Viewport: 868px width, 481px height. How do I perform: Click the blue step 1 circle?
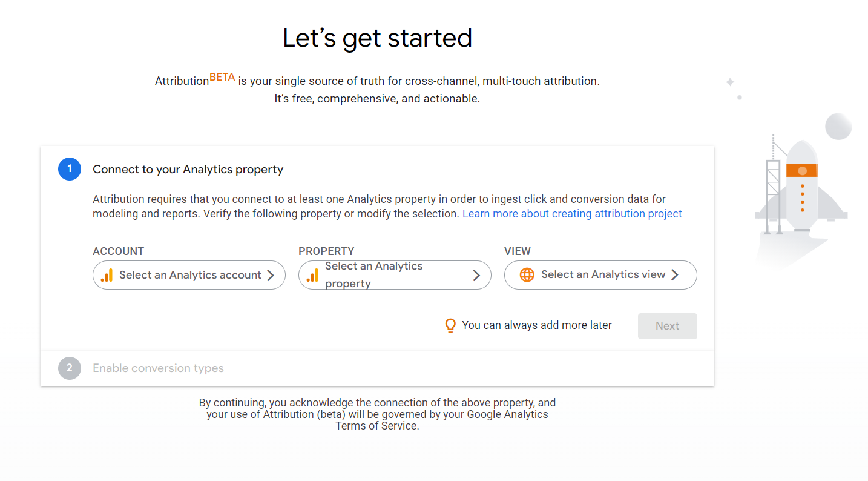(x=70, y=169)
